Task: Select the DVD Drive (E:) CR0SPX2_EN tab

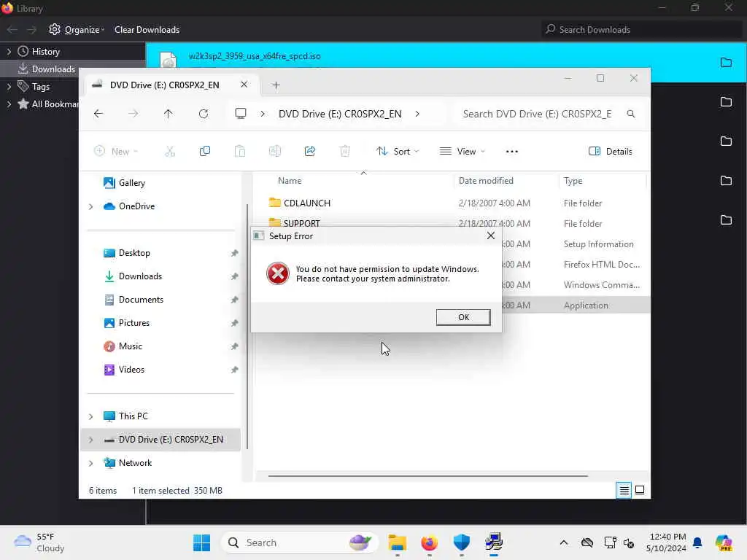Action: [165, 85]
